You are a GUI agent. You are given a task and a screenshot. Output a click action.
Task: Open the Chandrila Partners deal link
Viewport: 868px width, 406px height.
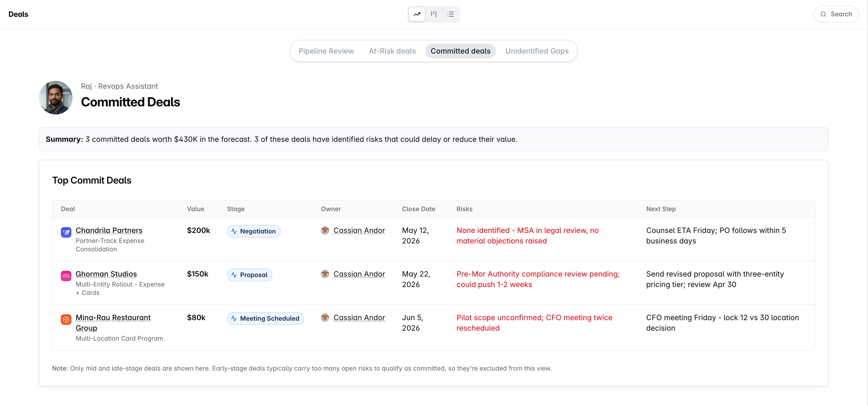click(x=109, y=230)
